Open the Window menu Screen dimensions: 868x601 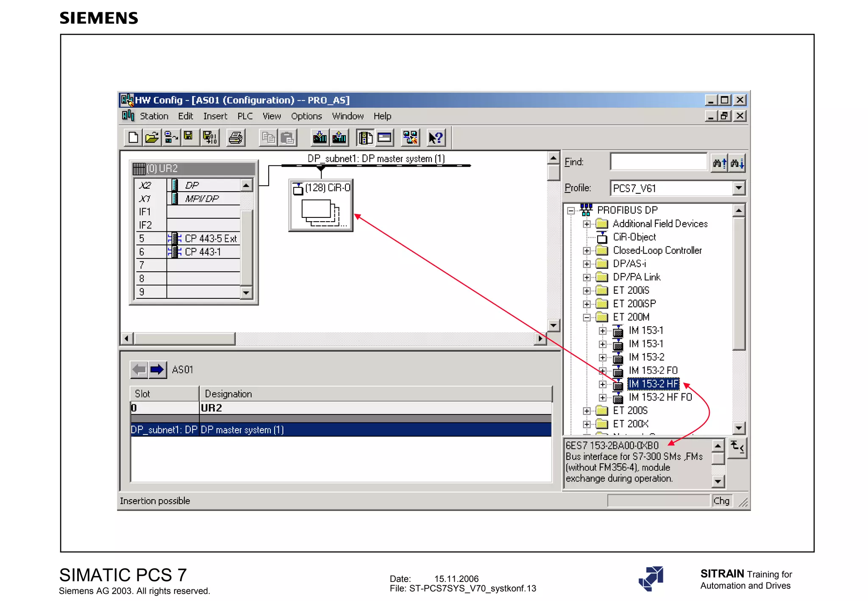click(348, 116)
